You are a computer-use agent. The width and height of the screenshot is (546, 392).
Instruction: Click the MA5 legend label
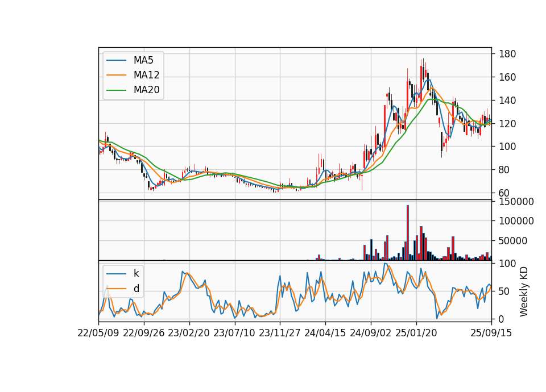pyautogui.click(x=143, y=60)
